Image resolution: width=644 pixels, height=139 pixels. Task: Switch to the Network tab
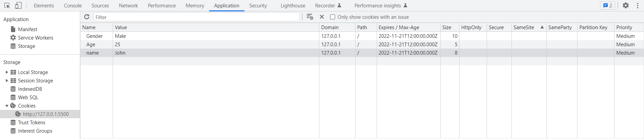coord(128,6)
